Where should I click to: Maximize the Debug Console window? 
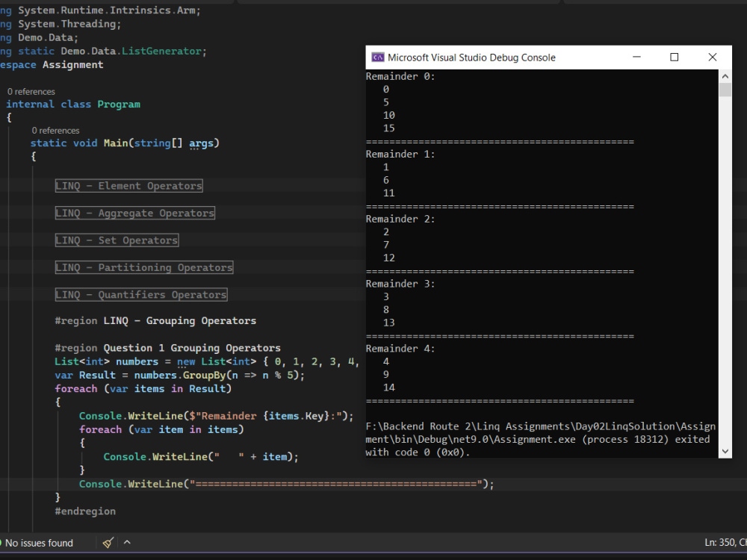(674, 57)
